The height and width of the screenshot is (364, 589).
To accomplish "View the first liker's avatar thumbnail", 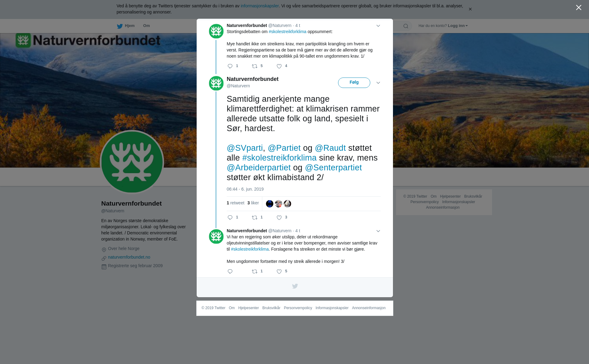I will (270, 204).
